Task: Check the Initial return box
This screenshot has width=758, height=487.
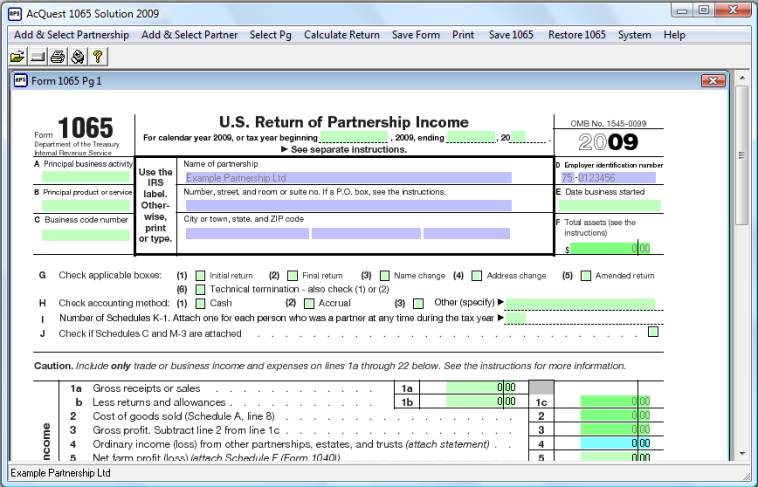Action: click(x=200, y=276)
